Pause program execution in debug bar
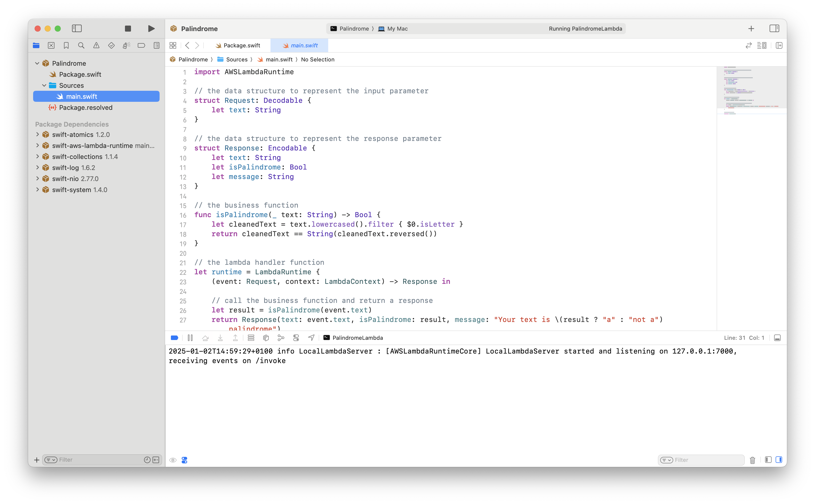The width and height of the screenshot is (815, 504). 190,338
